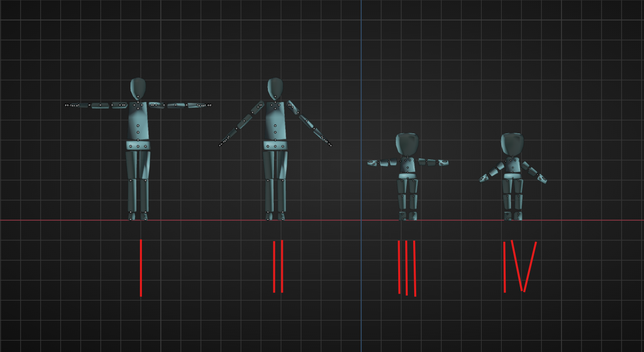Image resolution: width=644 pixels, height=352 pixels.
Task: Select the torso of the short A-pose mannequin
Action: tap(513, 164)
